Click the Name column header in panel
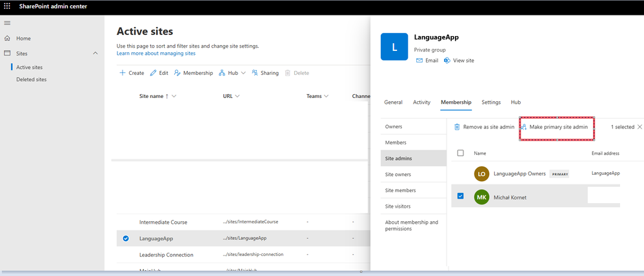 point(480,153)
